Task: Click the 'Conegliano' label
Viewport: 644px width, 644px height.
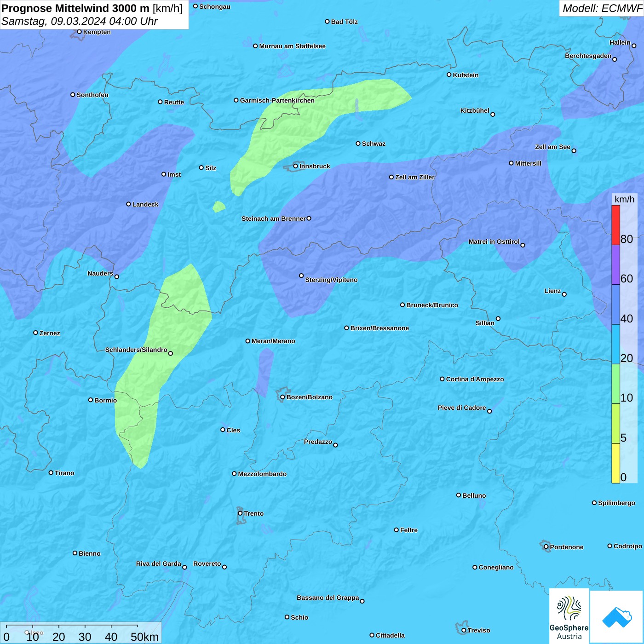Action: click(x=496, y=567)
